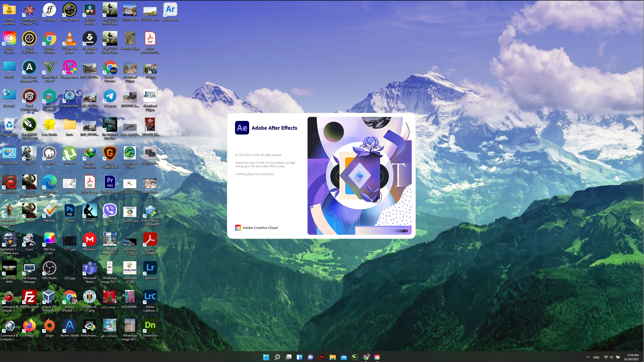Click the After Effects splash artwork
Screen dimensions: 644x362
click(359, 176)
